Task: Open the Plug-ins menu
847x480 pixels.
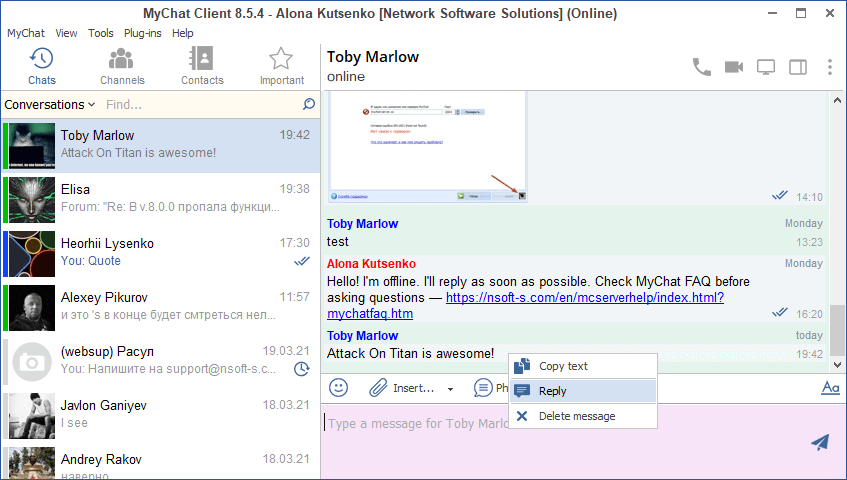Action: [x=143, y=33]
